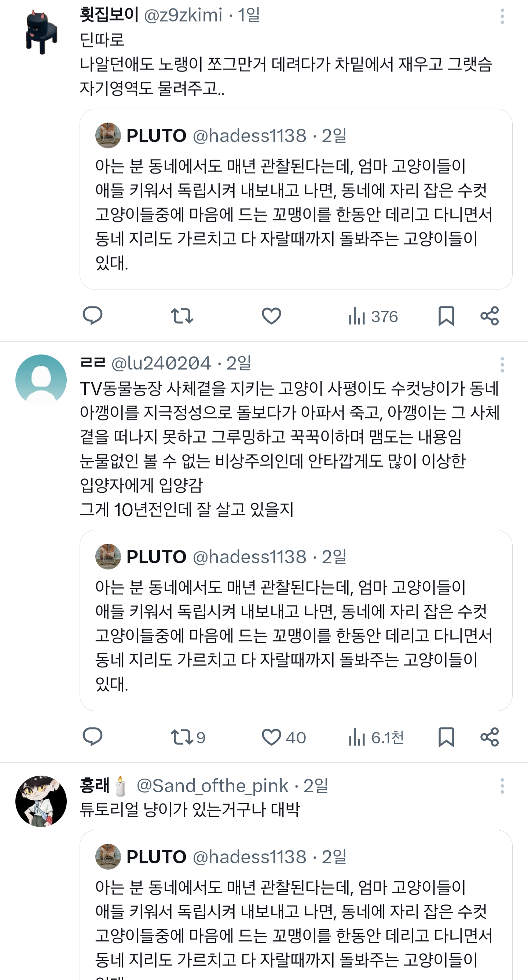Click the reply icon under ㄹㄹ's tweet
Viewport: 528px width, 980px height.
[x=93, y=736]
